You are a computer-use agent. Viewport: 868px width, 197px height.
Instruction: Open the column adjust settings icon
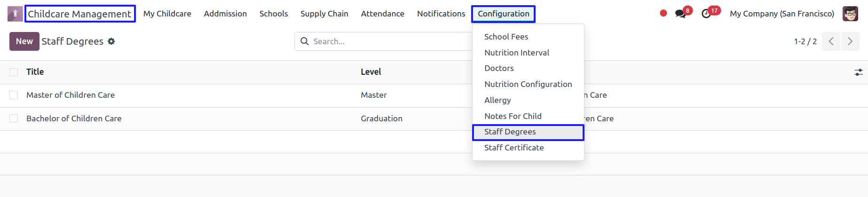(859, 72)
